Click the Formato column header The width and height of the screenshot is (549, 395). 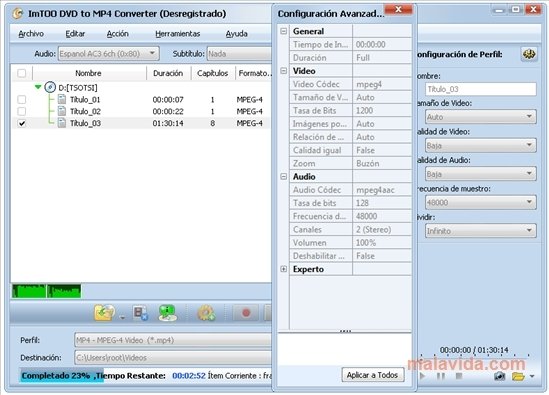tap(254, 73)
